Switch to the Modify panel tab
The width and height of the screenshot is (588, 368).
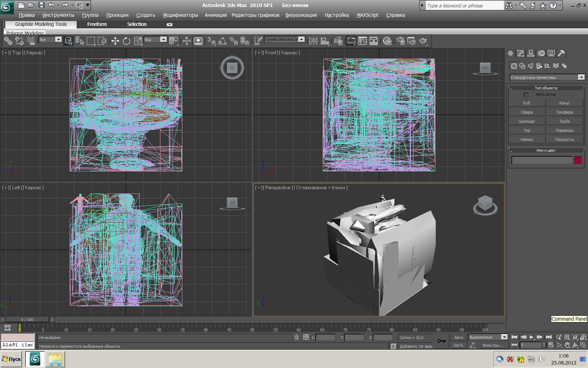coord(521,53)
